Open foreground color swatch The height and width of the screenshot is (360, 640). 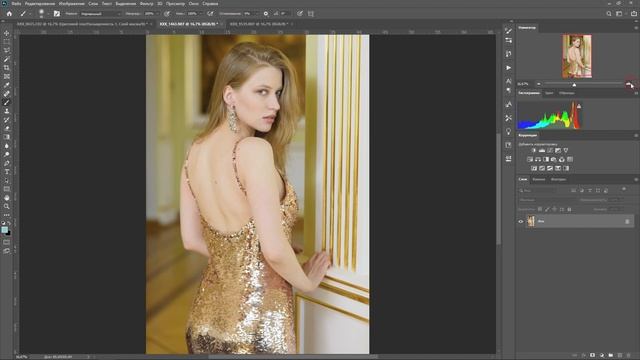pyautogui.click(x=4, y=230)
